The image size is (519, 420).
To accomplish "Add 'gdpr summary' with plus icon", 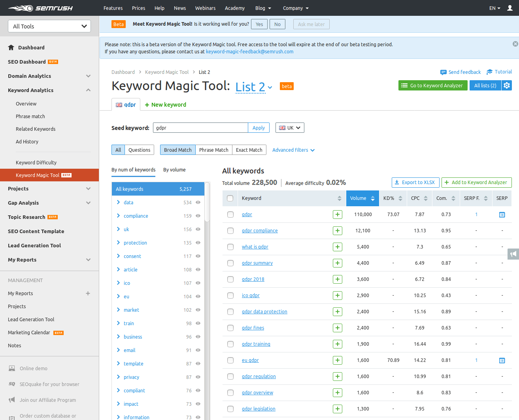I will click(338, 263).
